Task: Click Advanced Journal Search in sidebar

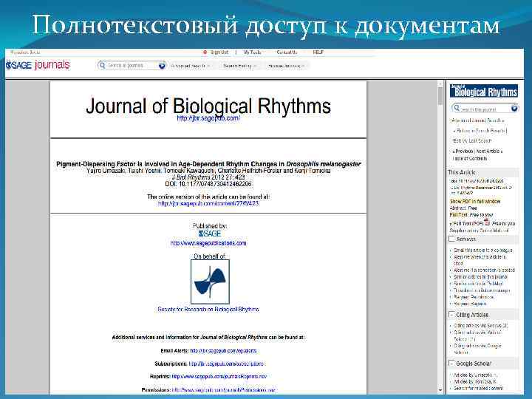Action: [x=478, y=120]
